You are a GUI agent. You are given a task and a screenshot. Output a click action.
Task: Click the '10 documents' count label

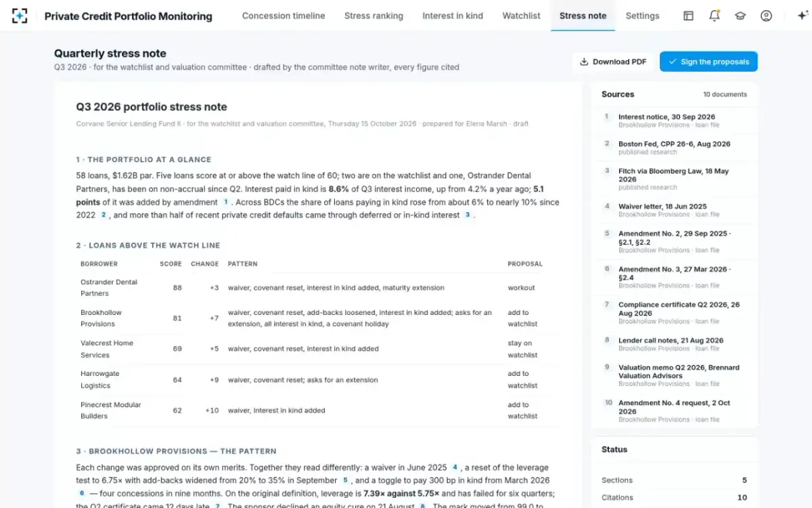coord(725,94)
